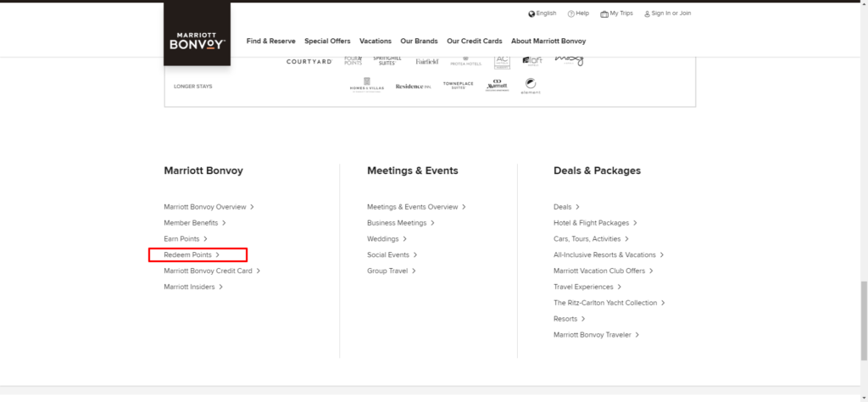Open the Courtyard brand logo
Screen dimensions: 868x402
tap(309, 62)
